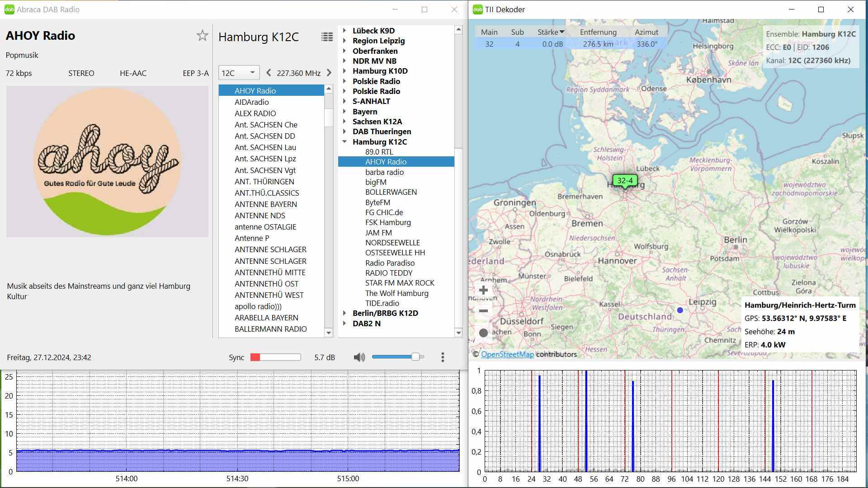
Task: Expand the Lübeck K9D ensemble node
Action: [344, 31]
